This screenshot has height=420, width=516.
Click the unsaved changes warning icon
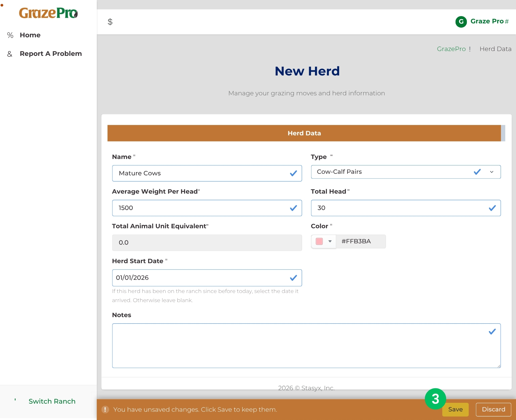pos(105,410)
